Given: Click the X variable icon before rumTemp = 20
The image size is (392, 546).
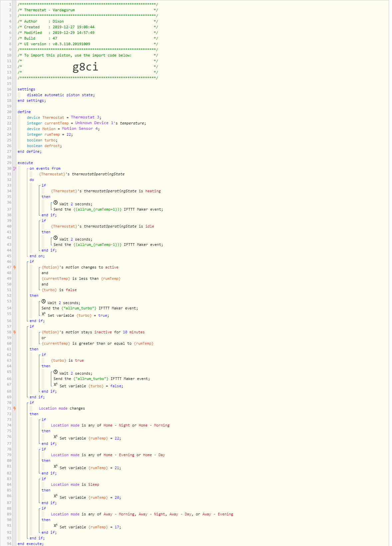Looking at the screenshot, I should pyautogui.click(x=56, y=496).
